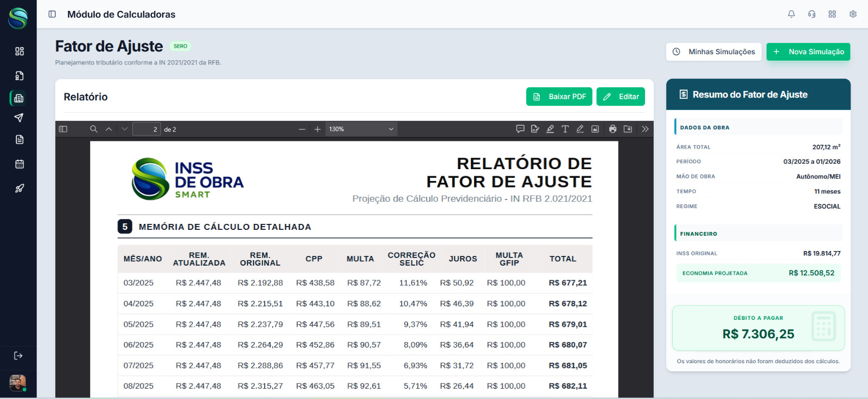Go to previous page with up arrow
Viewport: 868px width, 399px height.
click(109, 129)
